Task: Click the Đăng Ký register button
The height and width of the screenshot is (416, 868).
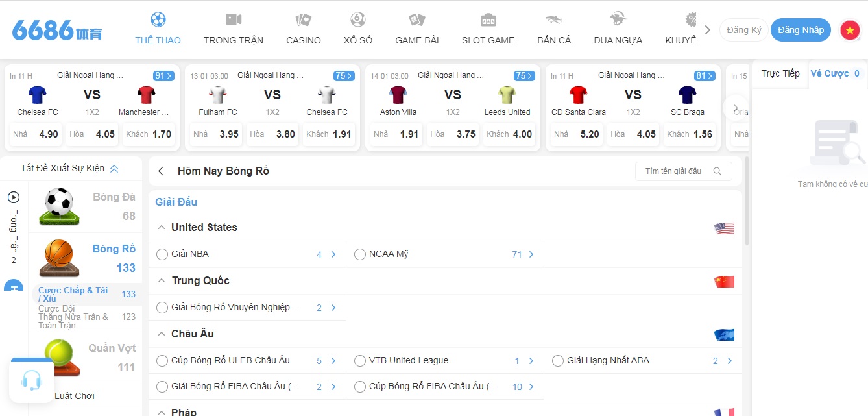Action: tap(743, 30)
